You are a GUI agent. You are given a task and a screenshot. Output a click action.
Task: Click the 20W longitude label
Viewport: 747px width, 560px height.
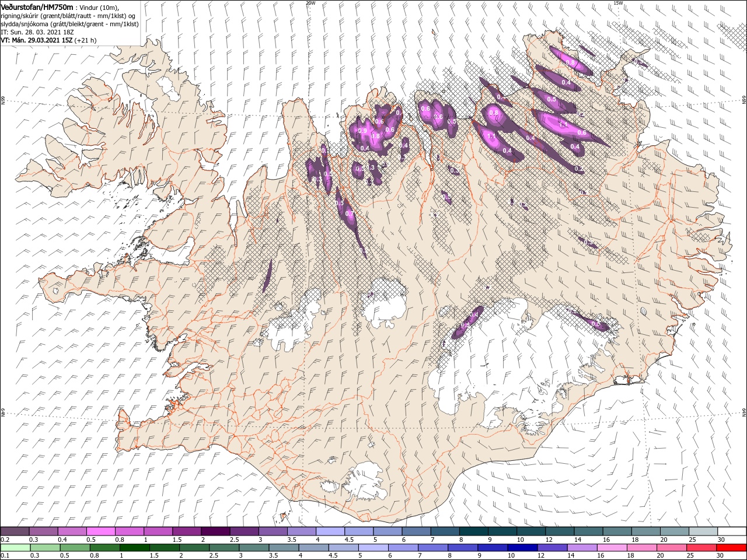click(310, 3)
